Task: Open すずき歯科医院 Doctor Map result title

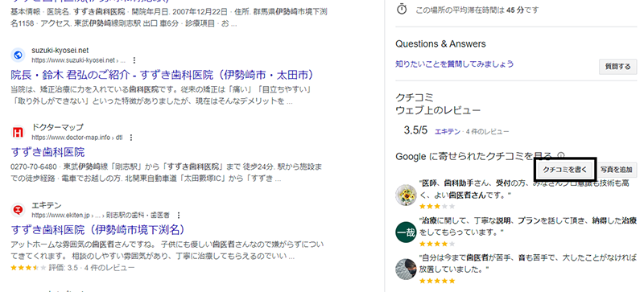Action: 47,152
